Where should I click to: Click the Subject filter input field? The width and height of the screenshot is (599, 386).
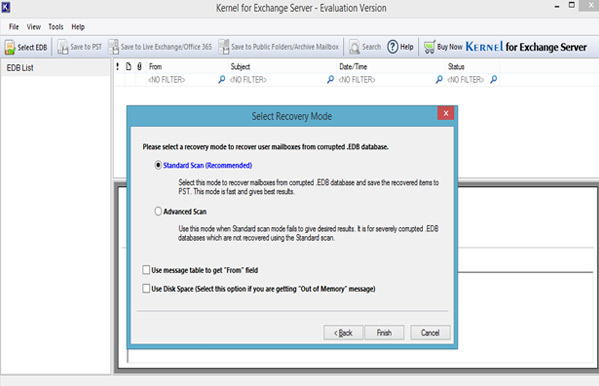point(278,79)
